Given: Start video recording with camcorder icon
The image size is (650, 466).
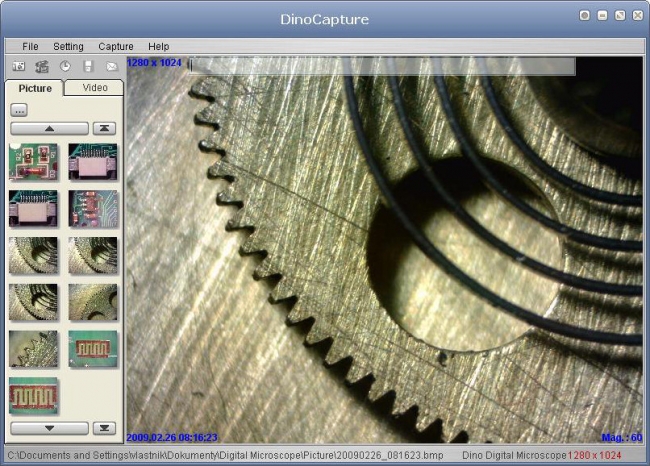Looking at the screenshot, I should (42, 67).
